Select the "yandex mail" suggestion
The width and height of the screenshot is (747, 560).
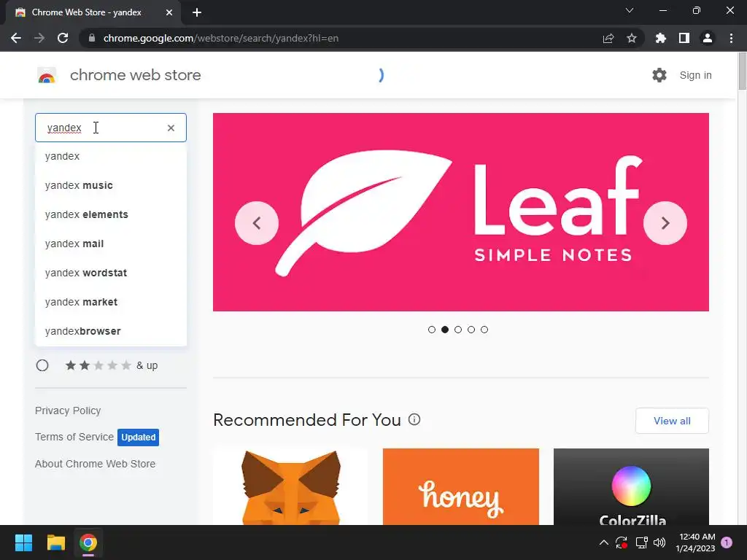coord(111,244)
